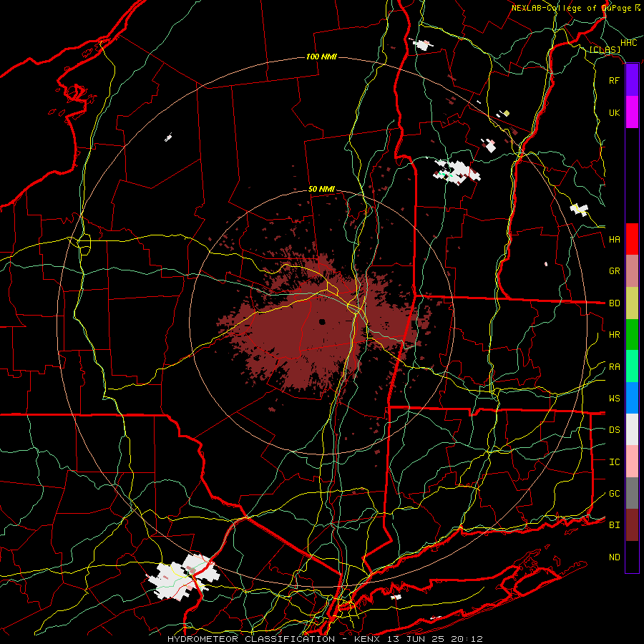Click the blue WS legend color swatch
644x644 pixels.
coord(632,398)
